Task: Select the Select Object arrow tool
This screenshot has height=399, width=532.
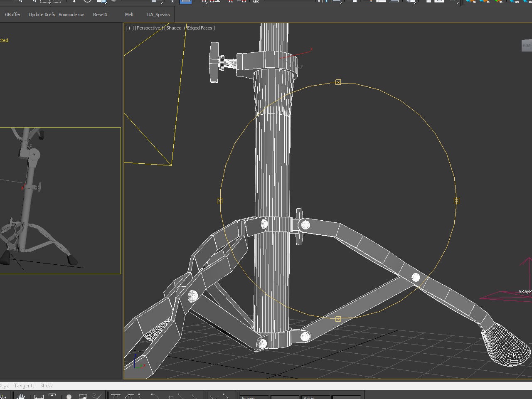Action: tap(20, 2)
